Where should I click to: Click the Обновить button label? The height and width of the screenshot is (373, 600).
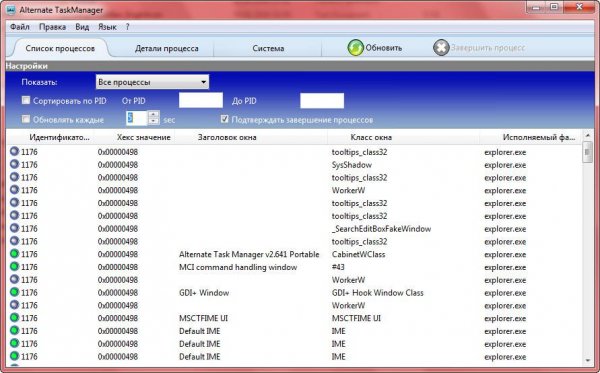click(384, 48)
